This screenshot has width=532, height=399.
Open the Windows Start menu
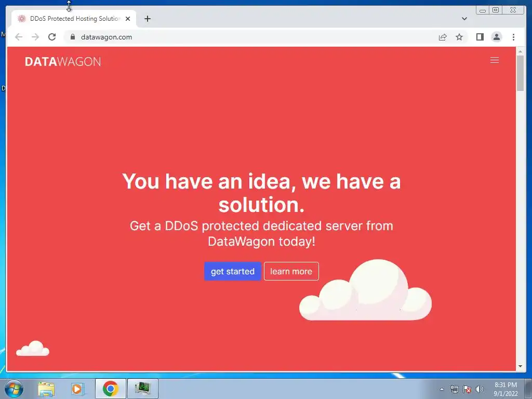14,389
